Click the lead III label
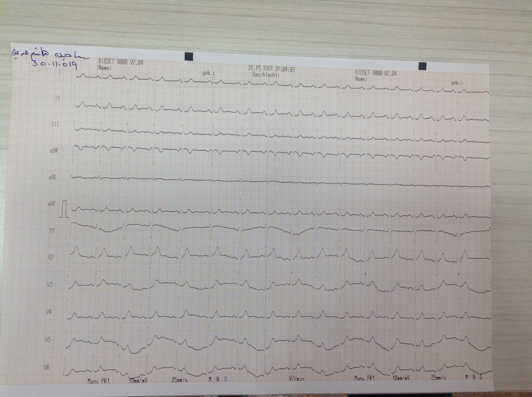This screenshot has width=532, height=397. (55, 124)
